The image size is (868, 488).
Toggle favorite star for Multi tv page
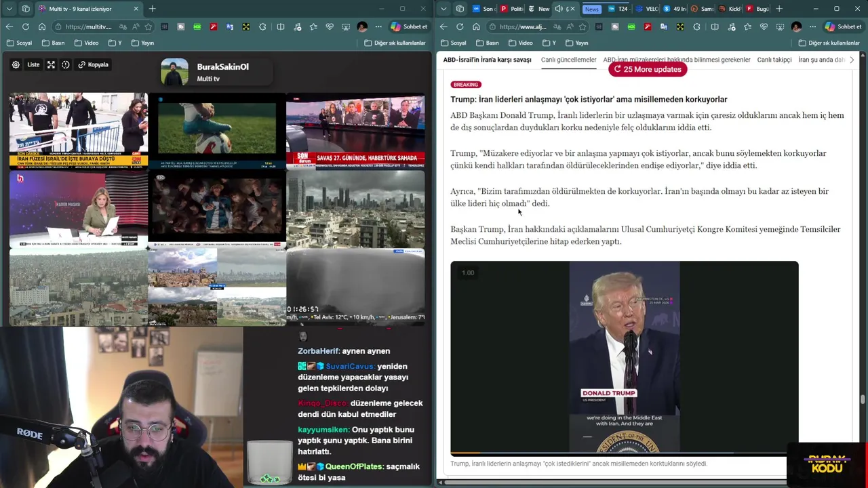coord(148,26)
